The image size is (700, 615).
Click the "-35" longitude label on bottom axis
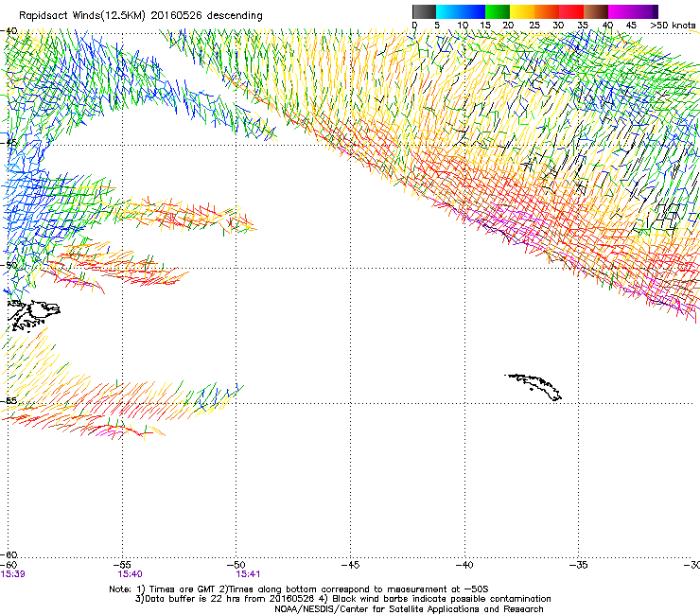(x=579, y=566)
